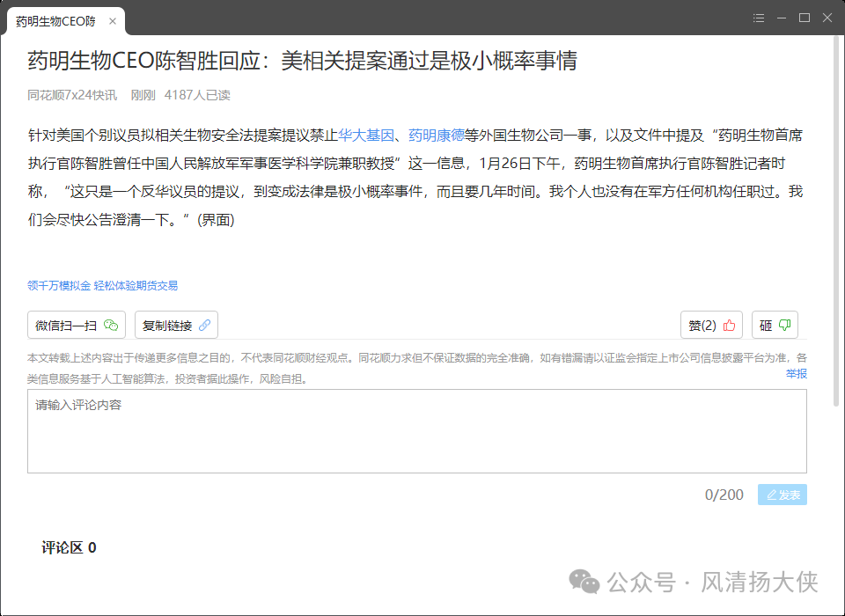Click the vertical scrollbar on the right
Image resolution: width=845 pixels, height=616 pixels.
coord(838,220)
